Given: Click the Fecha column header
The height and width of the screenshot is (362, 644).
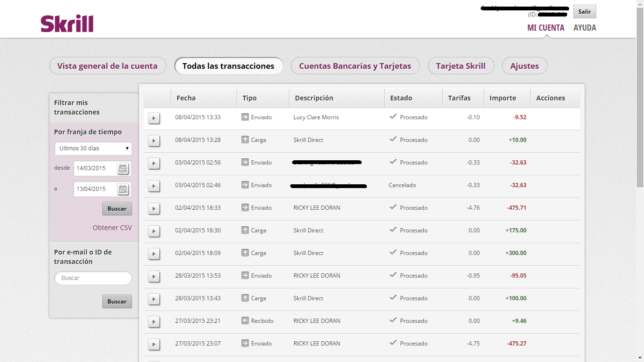Looking at the screenshot, I should click(204, 98).
